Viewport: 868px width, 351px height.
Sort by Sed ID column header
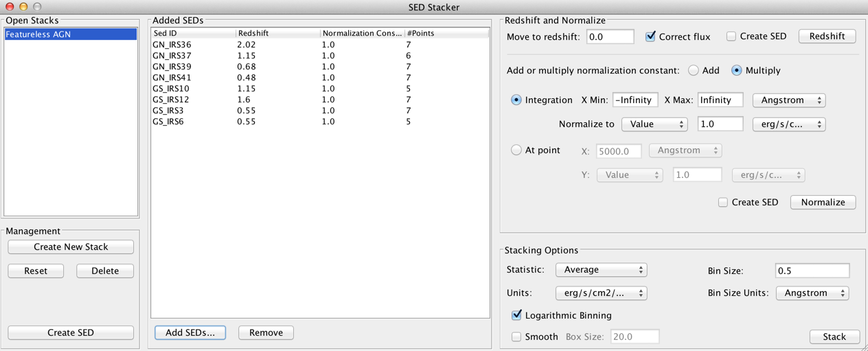click(x=194, y=33)
